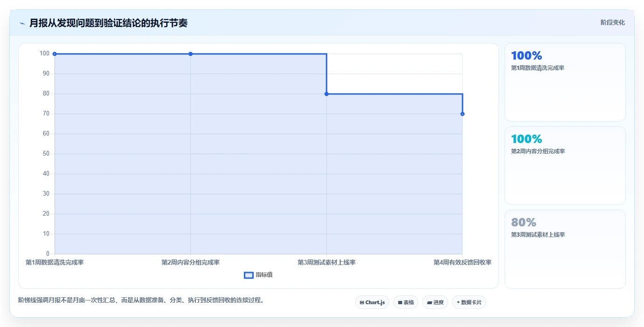Select the Chart.js tag
Viewport: 644px width, 327px height.
372,302
